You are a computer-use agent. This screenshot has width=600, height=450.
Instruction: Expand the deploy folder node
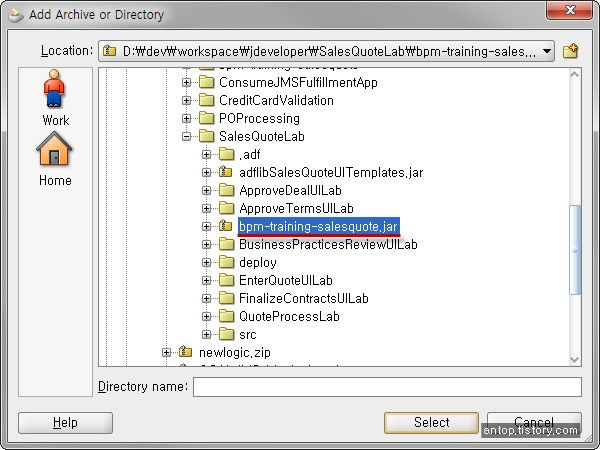(206, 262)
